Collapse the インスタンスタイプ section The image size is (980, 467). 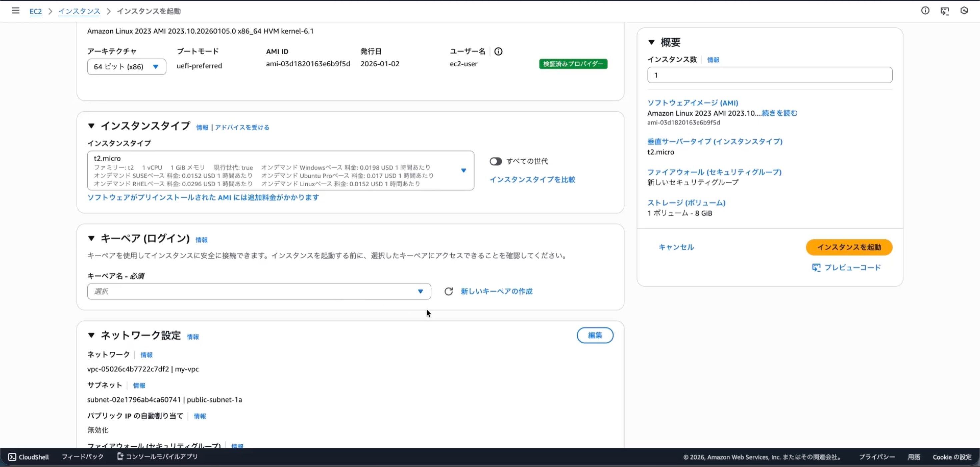tap(91, 126)
